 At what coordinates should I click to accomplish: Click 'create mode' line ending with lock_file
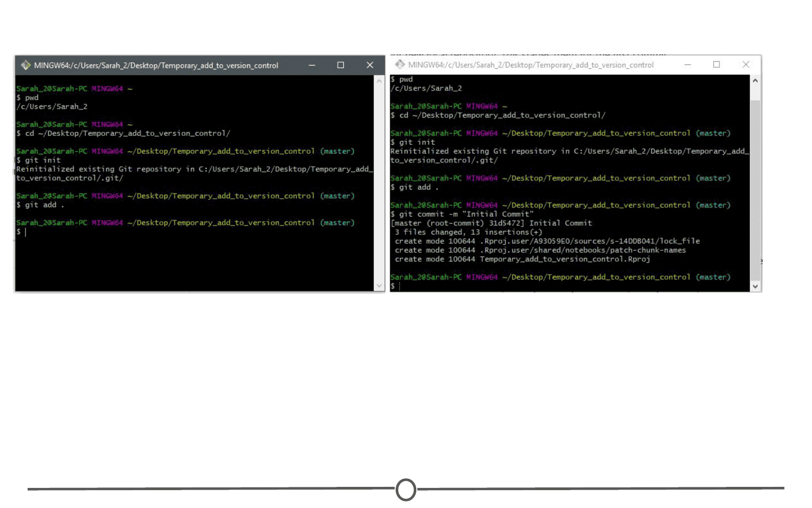click(x=547, y=241)
